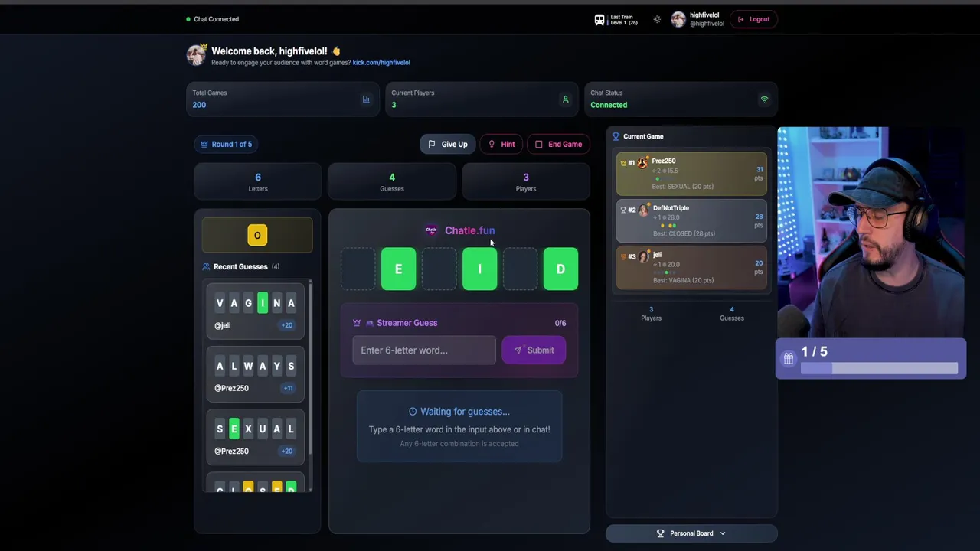The width and height of the screenshot is (980, 551).
Task: Click the streamer webcam overlay
Action: click(x=871, y=233)
